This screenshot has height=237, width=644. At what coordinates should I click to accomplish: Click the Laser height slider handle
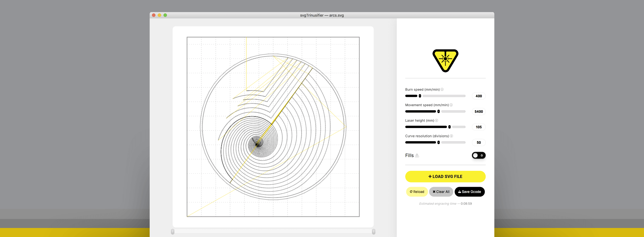(x=450, y=127)
